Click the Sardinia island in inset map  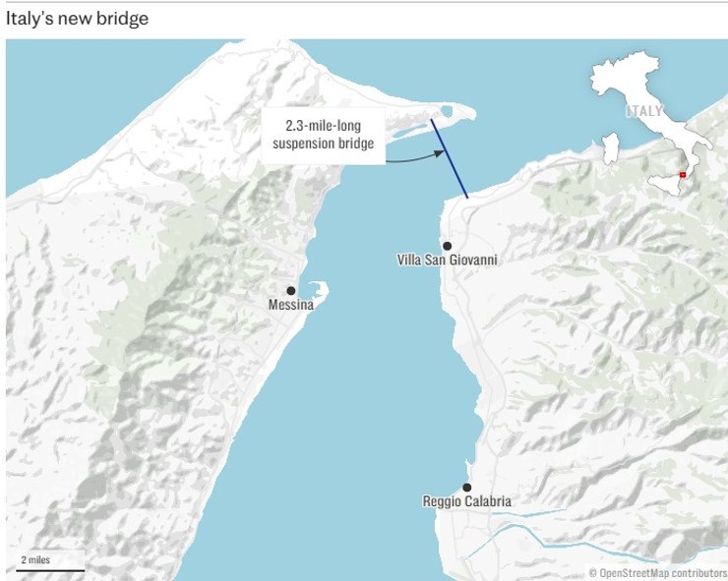(611, 150)
